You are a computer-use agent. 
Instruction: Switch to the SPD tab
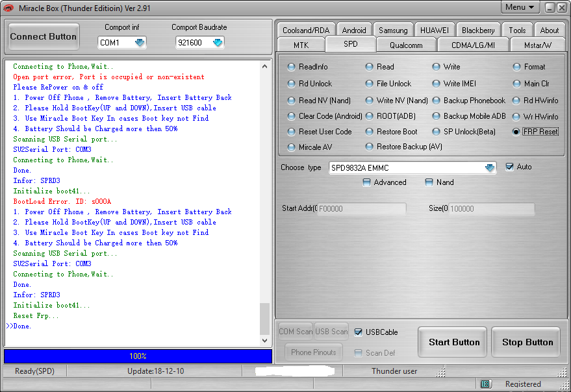[350, 44]
